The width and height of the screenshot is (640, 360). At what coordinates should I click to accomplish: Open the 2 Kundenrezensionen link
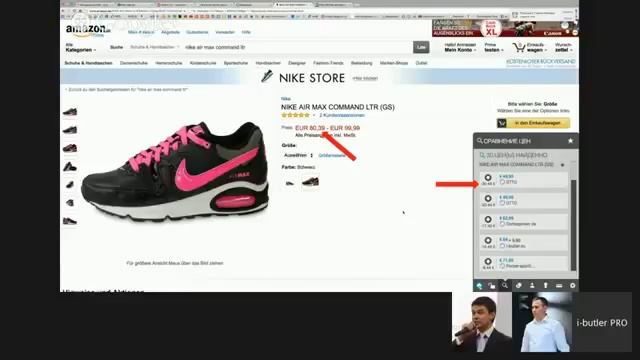point(342,116)
